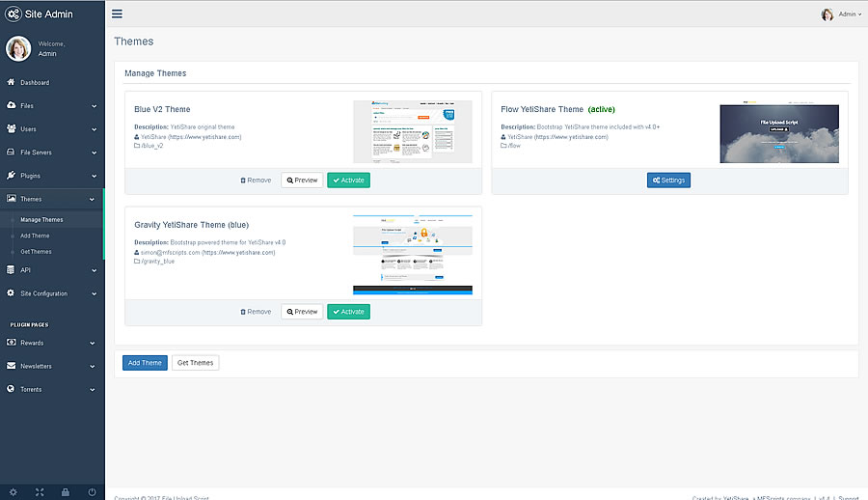Viewport: 868px width, 500px height.
Task: Remove the Gravity YetiShare Theme
Action: point(256,312)
